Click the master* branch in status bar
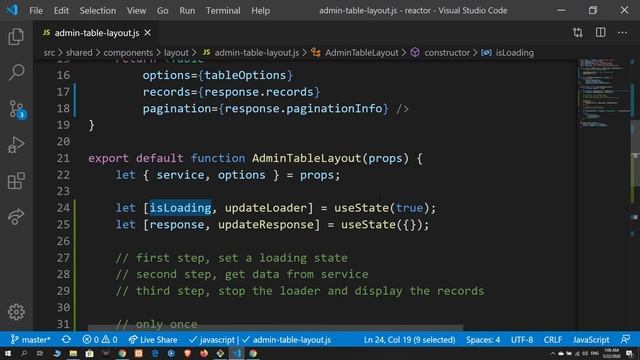The image size is (640, 360). 31,340
